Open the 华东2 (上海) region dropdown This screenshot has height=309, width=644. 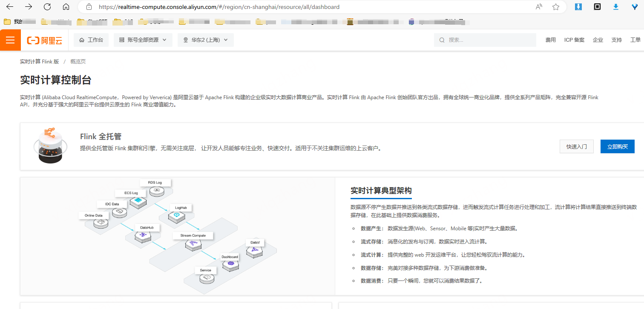point(206,40)
